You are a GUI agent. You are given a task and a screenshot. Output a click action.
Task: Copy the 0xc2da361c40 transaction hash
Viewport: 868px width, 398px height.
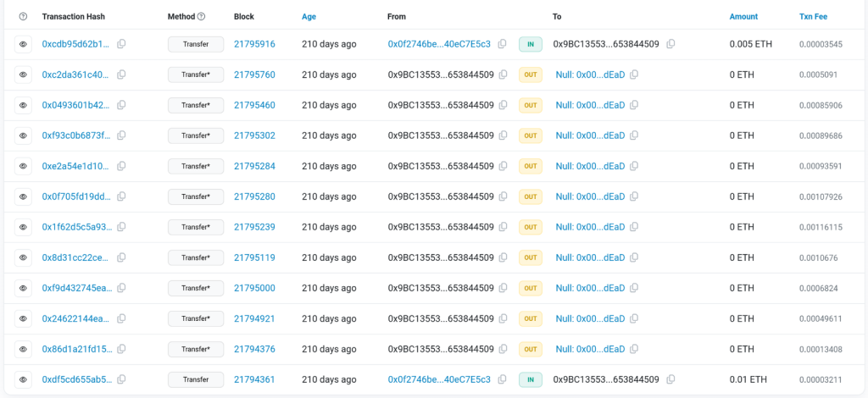point(121,75)
